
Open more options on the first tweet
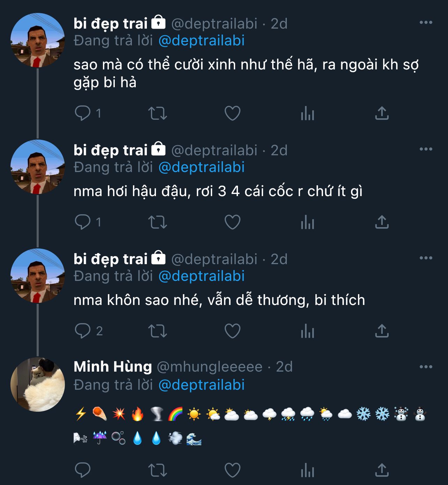tap(426, 23)
